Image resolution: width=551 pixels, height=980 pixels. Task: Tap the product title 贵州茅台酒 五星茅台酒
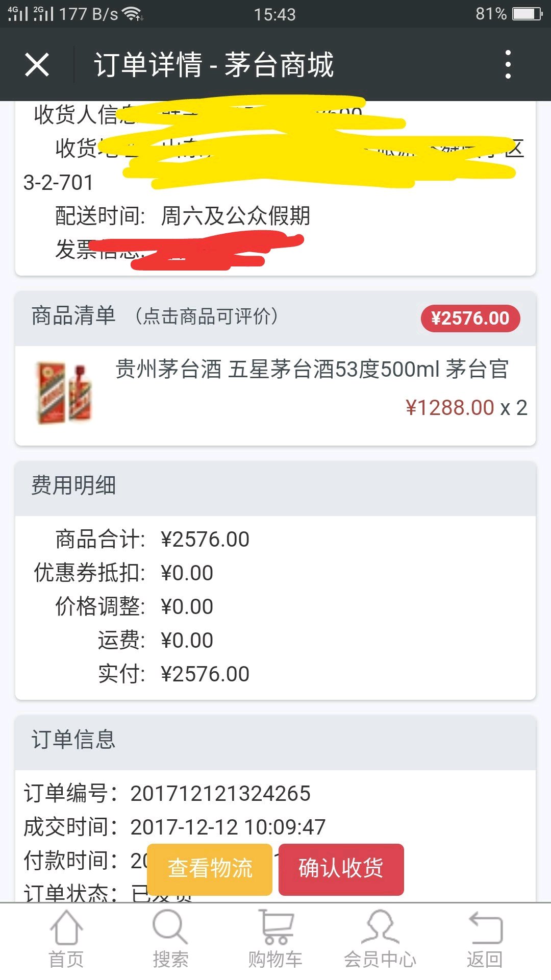(312, 369)
